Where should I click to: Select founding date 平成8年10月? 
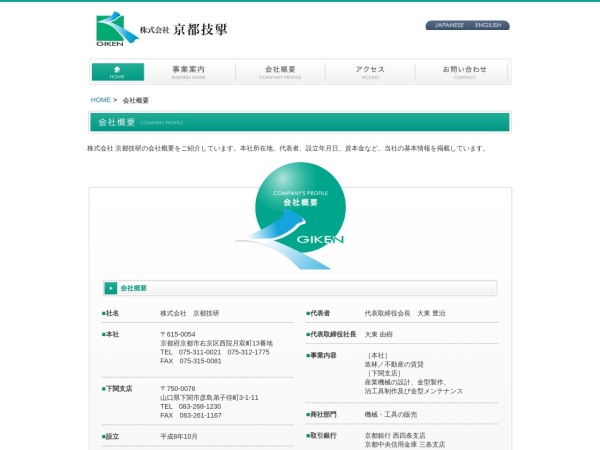pyautogui.click(x=179, y=437)
